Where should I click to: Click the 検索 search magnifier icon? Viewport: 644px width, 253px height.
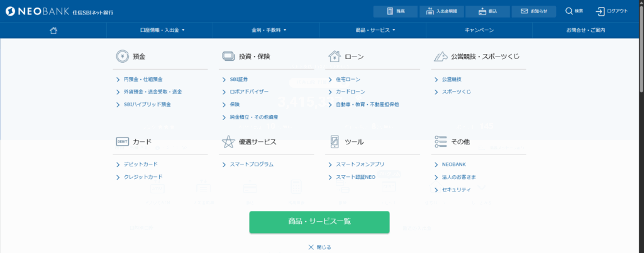point(569,11)
